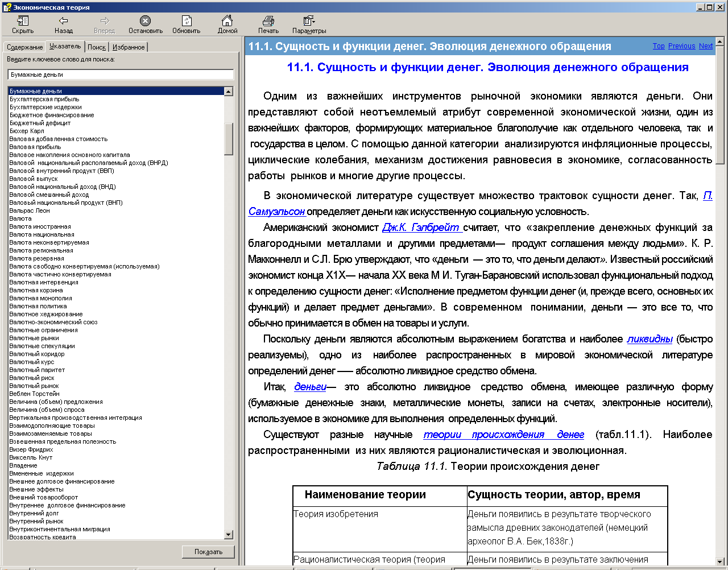The image size is (728, 570).
Task: Open the деньги hyperlink
Action: click(x=310, y=387)
